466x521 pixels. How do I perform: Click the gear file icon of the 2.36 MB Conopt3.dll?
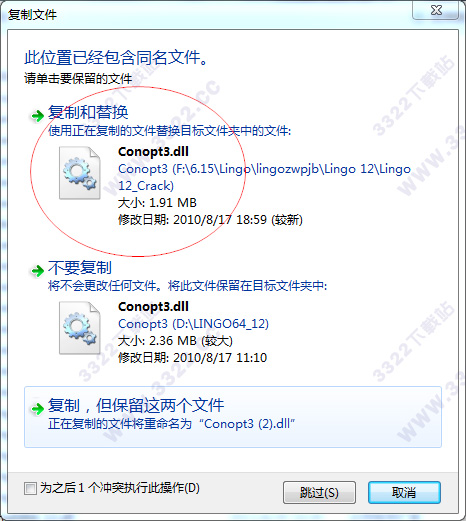pos(80,328)
